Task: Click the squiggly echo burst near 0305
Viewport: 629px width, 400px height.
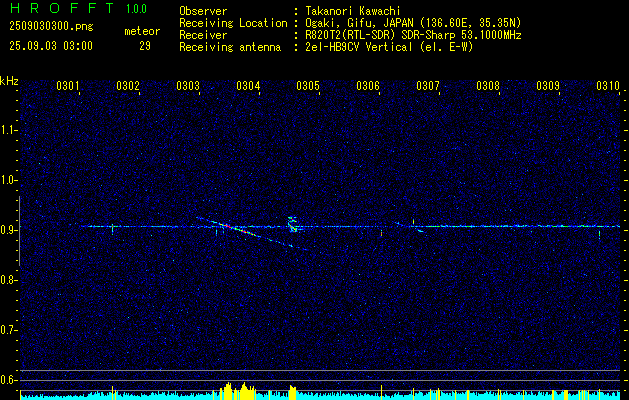Action: tap(292, 224)
